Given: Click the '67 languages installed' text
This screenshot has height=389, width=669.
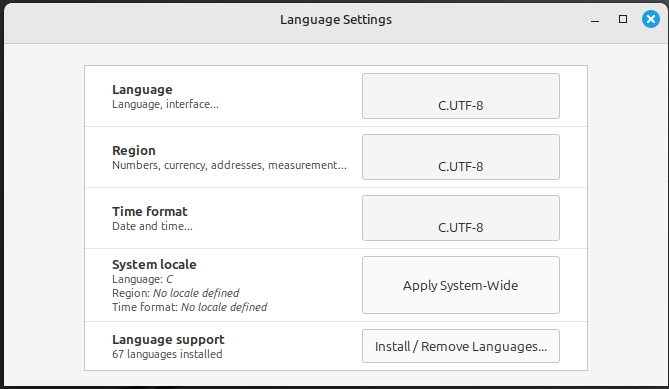Looking at the screenshot, I should click(x=167, y=354).
